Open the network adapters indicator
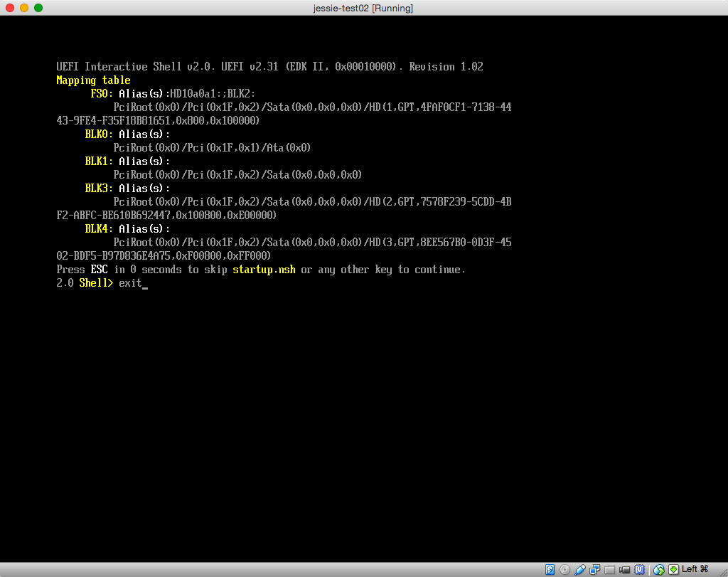728x577 pixels. click(595, 570)
